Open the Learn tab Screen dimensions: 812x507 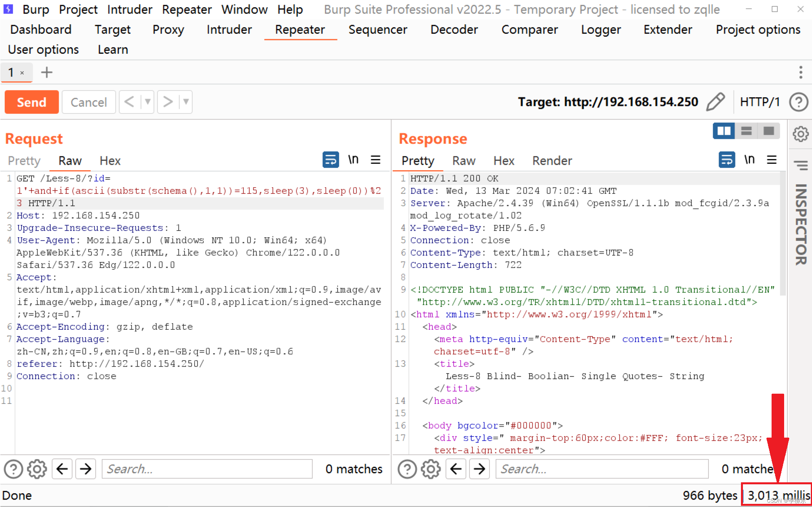pyautogui.click(x=113, y=50)
